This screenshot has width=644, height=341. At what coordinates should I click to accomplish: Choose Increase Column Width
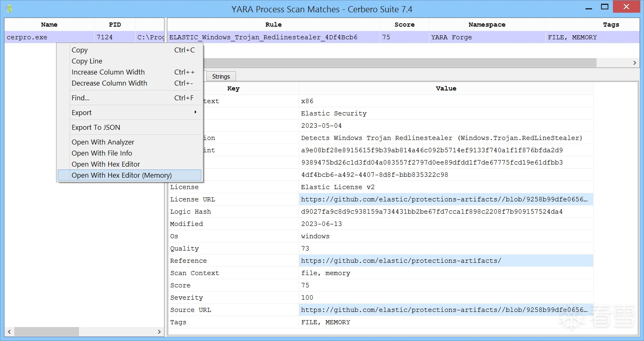click(x=129, y=72)
